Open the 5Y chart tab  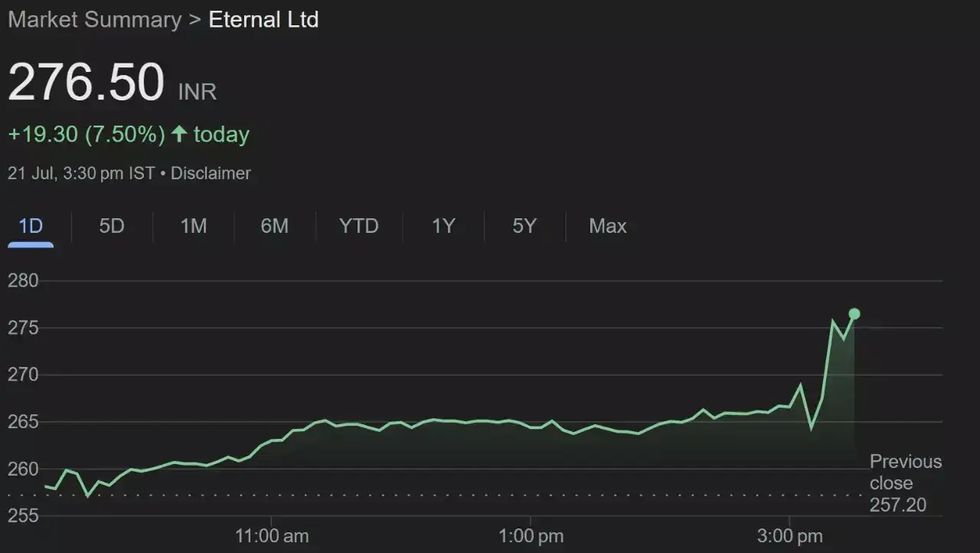click(524, 227)
